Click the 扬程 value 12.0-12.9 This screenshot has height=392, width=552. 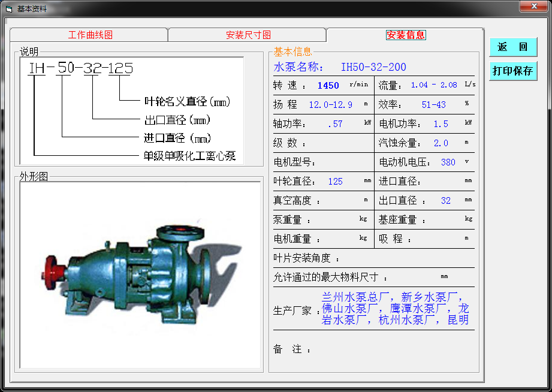(330, 105)
